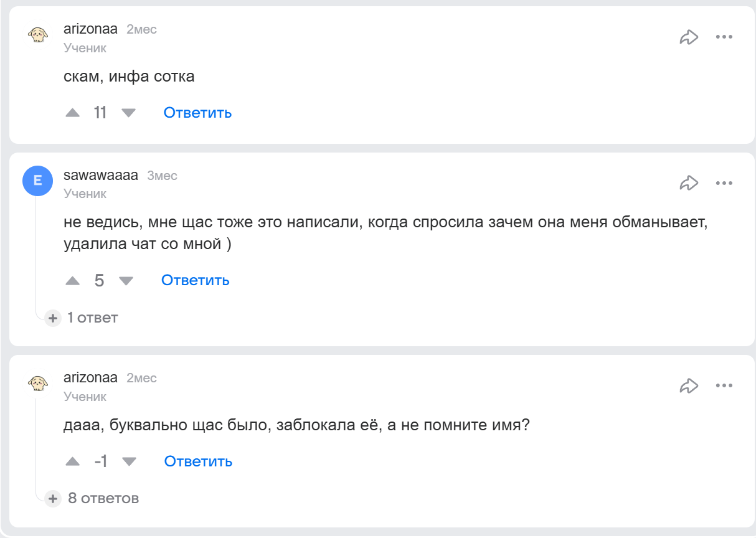The image size is (756, 538).
Task: Upvote the comment 'скам, инфа сотка'
Action: 73,112
